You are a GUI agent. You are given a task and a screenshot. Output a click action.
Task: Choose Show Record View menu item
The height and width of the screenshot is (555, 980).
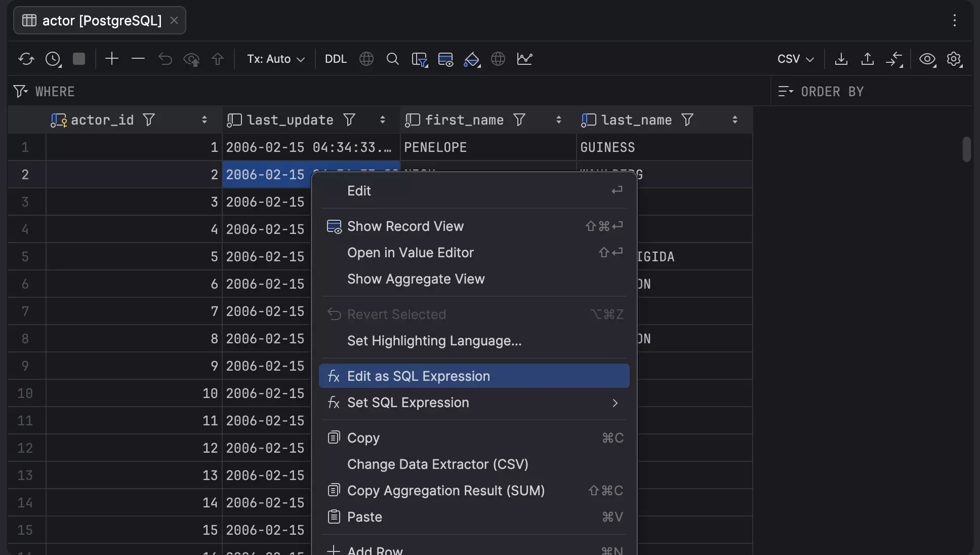(474, 226)
